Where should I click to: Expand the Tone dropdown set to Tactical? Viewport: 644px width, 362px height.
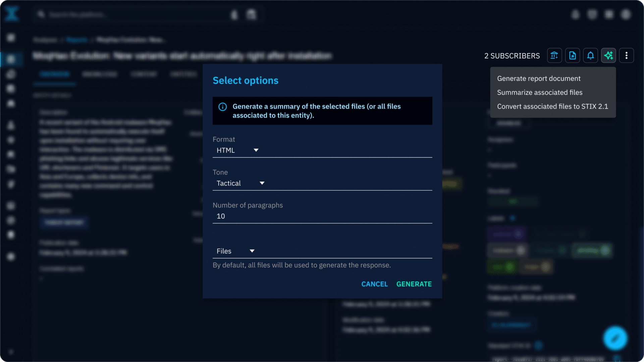(x=240, y=183)
